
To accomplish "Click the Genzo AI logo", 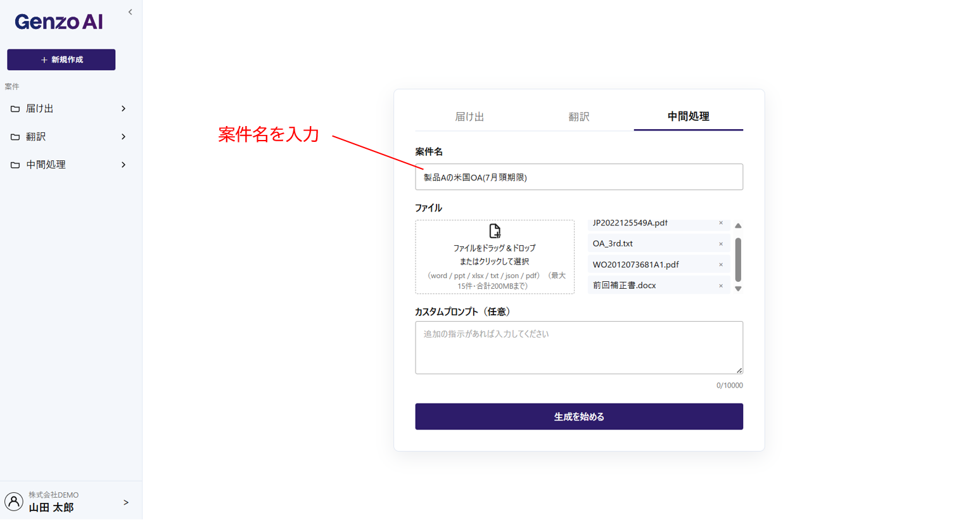I will point(59,22).
